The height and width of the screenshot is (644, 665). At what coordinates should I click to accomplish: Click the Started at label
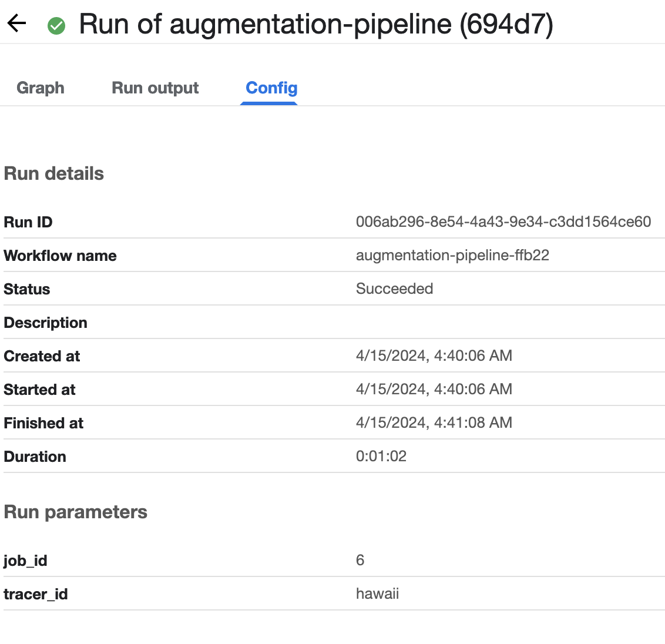[39, 390]
